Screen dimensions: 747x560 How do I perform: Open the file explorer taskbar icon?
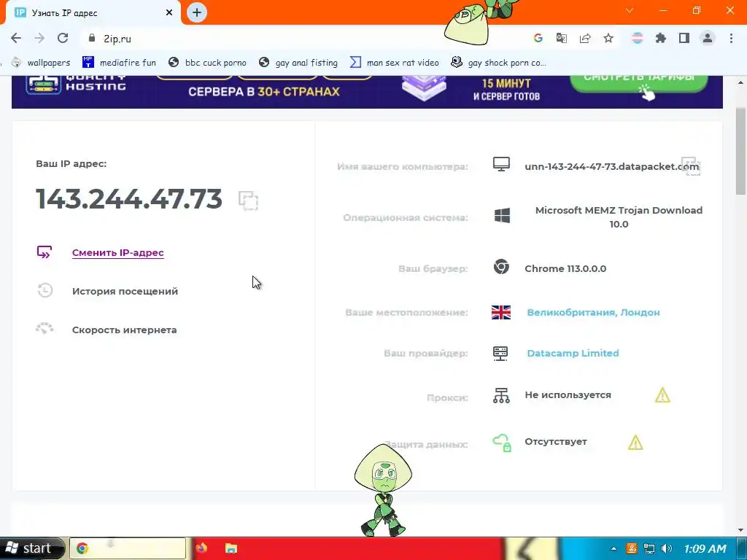(x=231, y=548)
